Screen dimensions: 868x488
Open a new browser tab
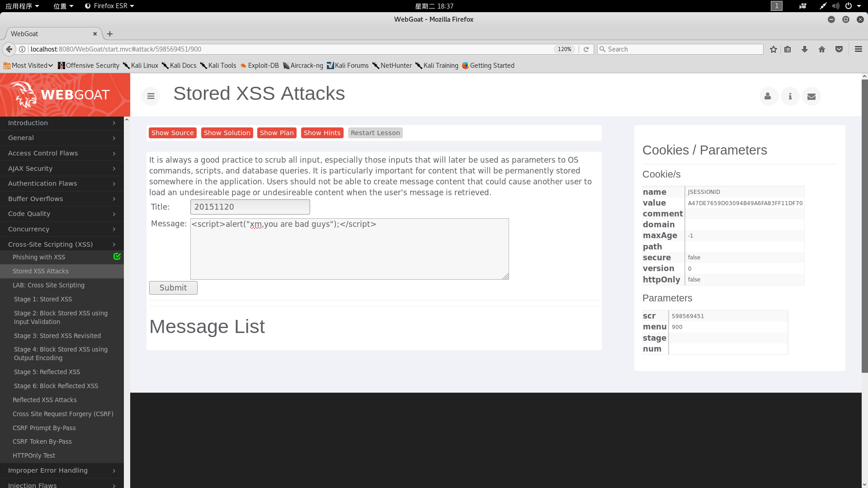[x=110, y=34]
